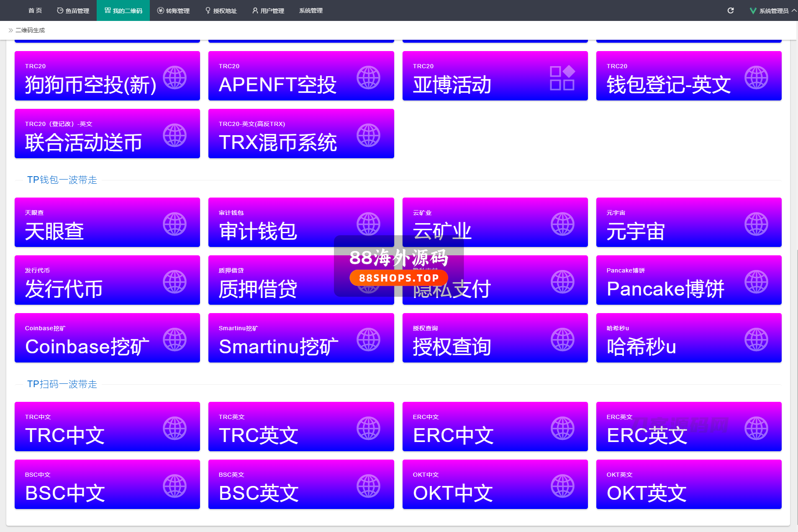Image resolution: width=798 pixels, height=532 pixels.
Task: Click the 二维码生成 breadcrumb link
Action: pyautogui.click(x=30, y=30)
